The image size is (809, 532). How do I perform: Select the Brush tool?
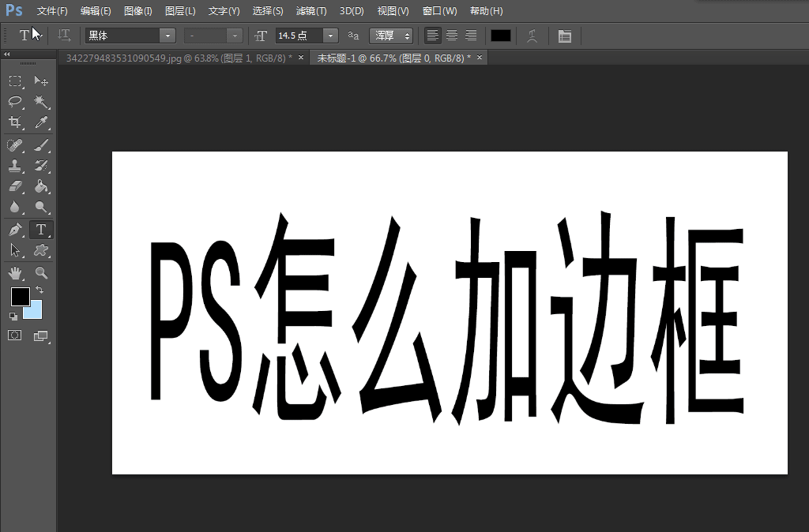(x=41, y=144)
